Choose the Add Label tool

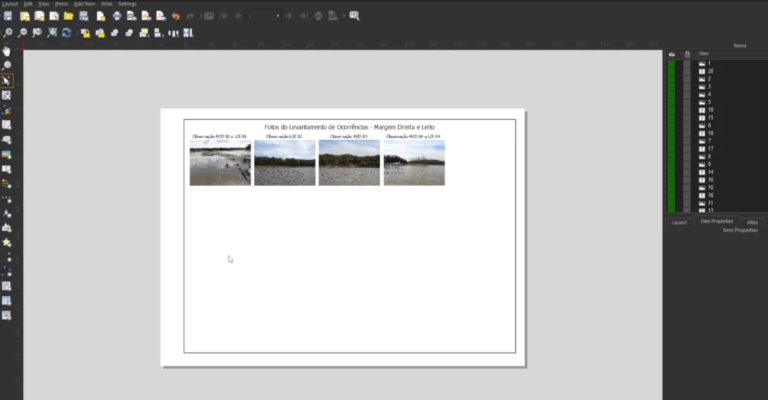(6, 169)
